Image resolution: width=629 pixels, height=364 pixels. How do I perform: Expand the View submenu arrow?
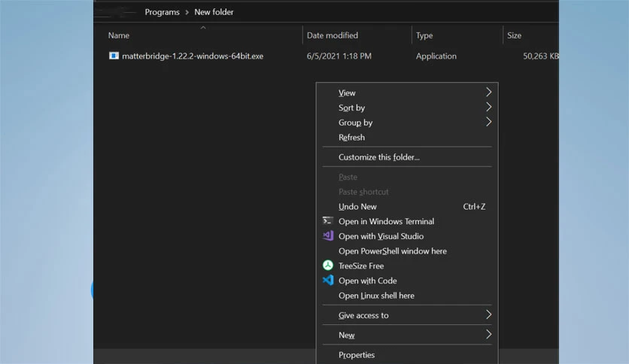pyautogui.click(x=488, y=93)
